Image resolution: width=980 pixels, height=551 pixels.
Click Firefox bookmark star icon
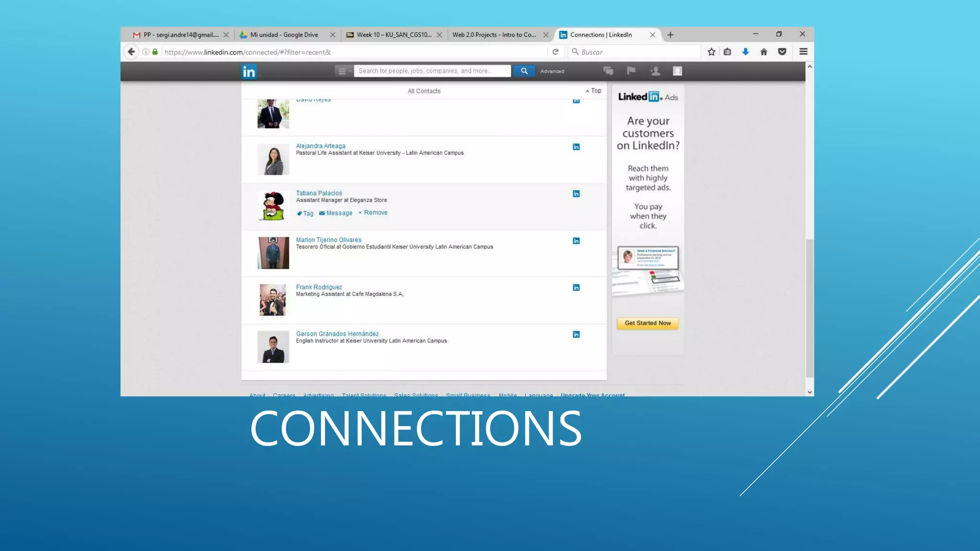click(712, 52)
